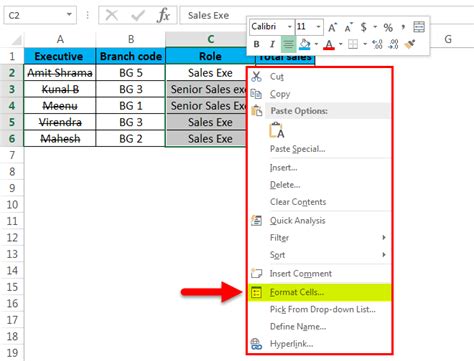
Task: Choose the Keep Text Only paste icon
Action: coord(277,130)
